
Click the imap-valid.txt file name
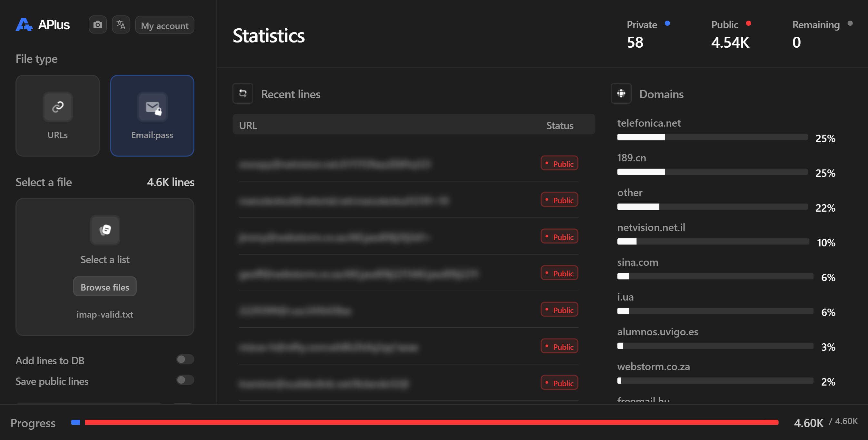[x=105, y=314]
